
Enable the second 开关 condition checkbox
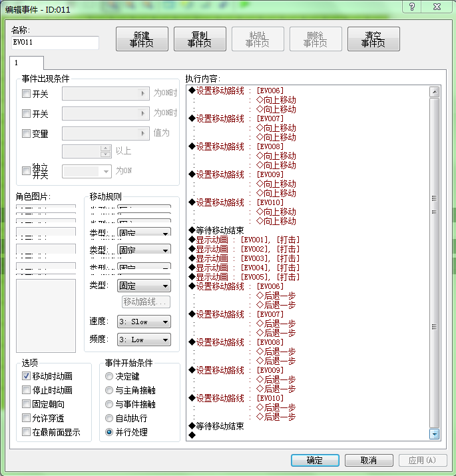tap(27, 114)
